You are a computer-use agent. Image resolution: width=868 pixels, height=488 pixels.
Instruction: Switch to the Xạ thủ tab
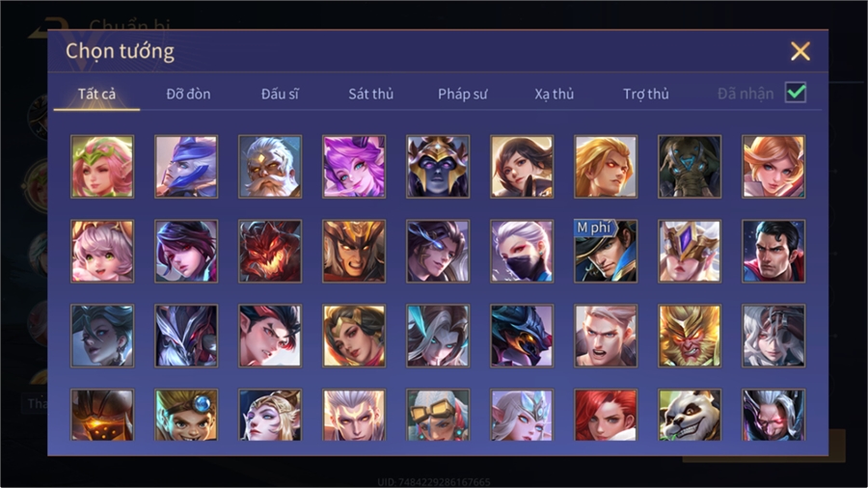pos(555,95)
